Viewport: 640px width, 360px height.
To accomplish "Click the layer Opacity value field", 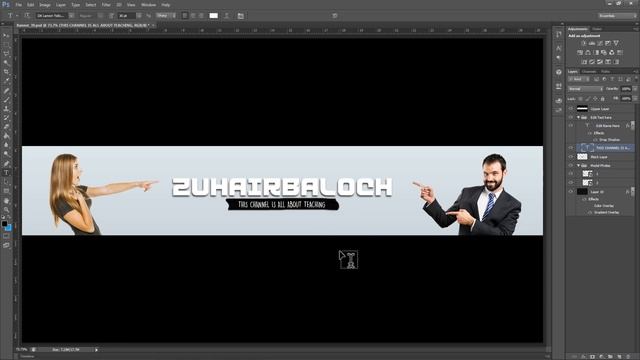I will 626,89.
